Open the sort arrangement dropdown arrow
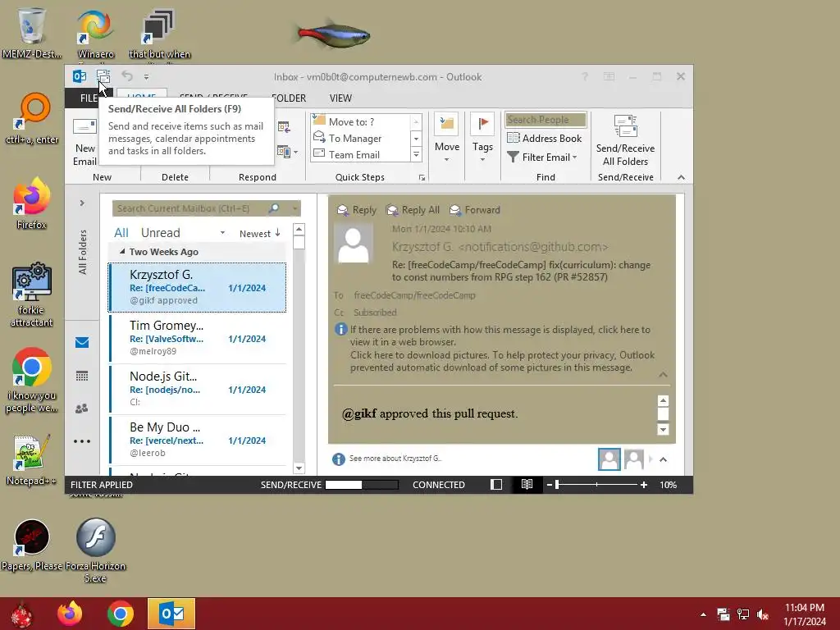840x630 pixels. pos(222,233)
